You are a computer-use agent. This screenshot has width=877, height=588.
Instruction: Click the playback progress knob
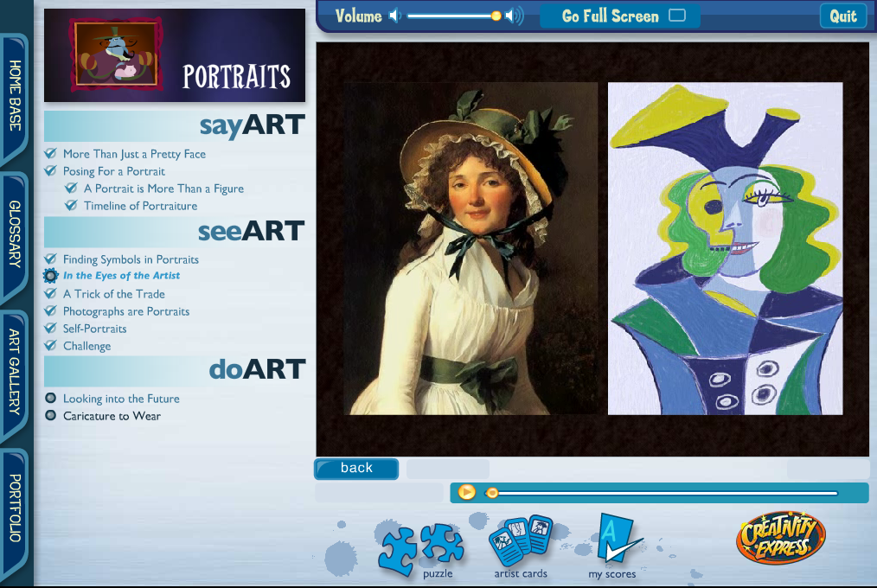492,492
